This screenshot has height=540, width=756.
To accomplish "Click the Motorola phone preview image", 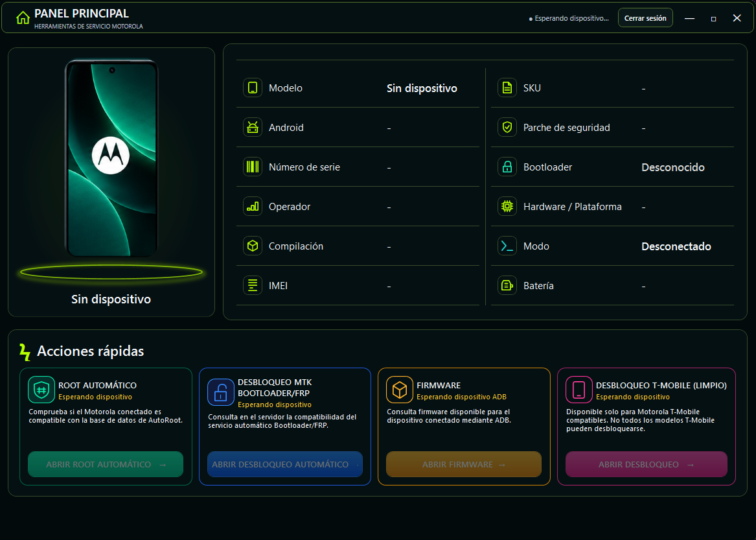I will (111, 158).
